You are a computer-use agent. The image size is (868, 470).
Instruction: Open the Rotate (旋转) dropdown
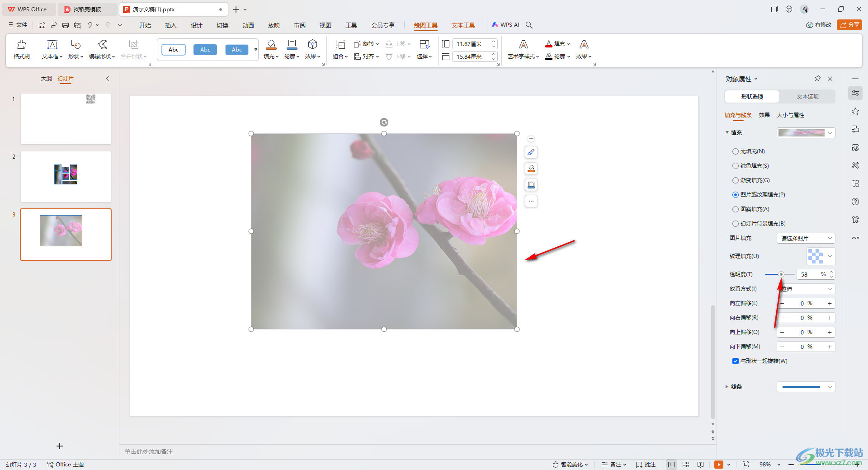coord(367,44)
